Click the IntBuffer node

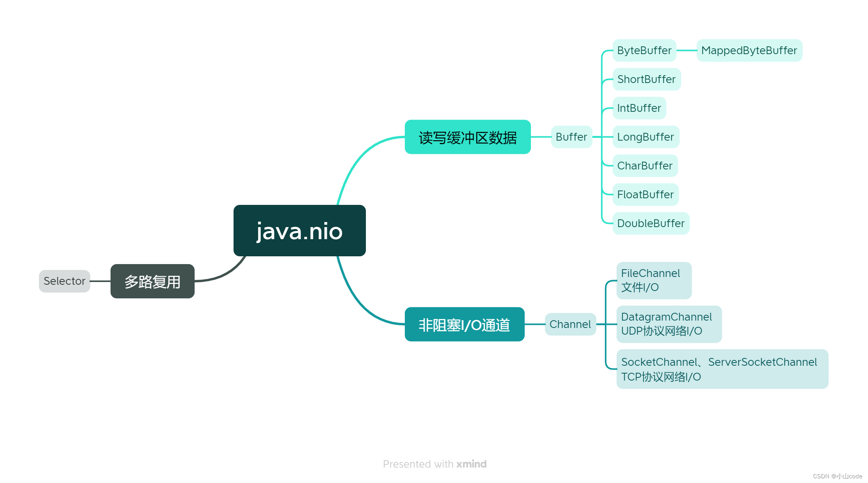coord(639,108)
